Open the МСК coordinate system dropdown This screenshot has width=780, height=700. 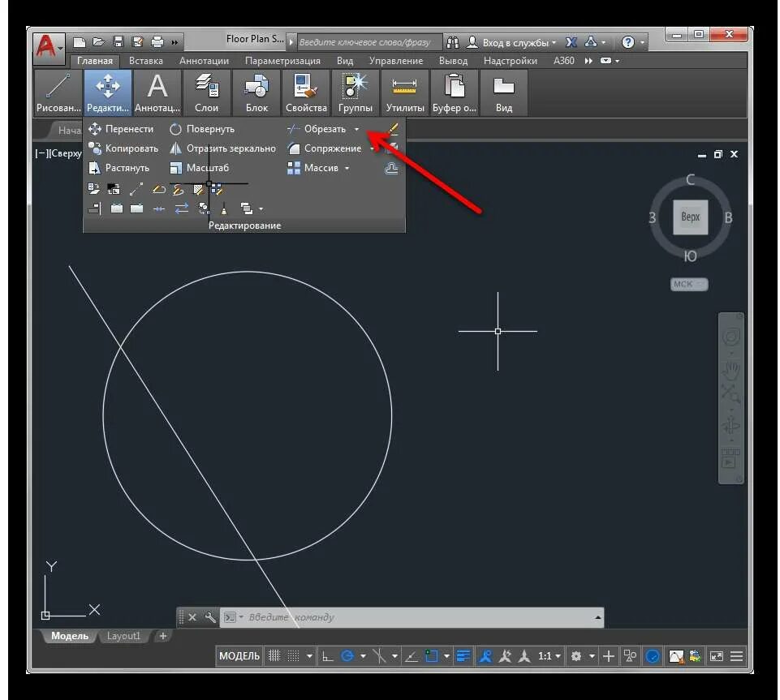[689, 284]
